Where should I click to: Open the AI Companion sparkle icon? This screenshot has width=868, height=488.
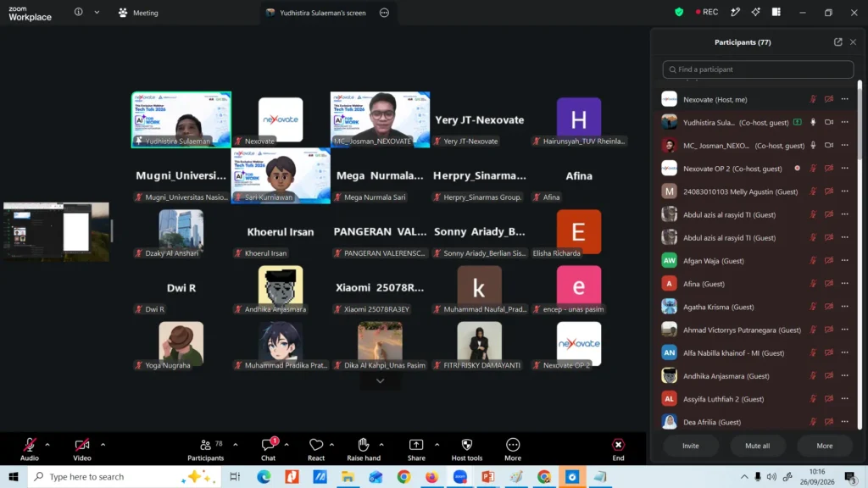click(755, 12)
